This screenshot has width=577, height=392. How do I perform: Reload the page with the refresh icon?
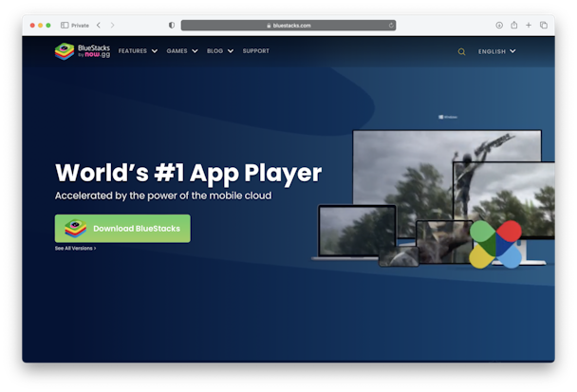pyautogui.click(x=391, y=25)
